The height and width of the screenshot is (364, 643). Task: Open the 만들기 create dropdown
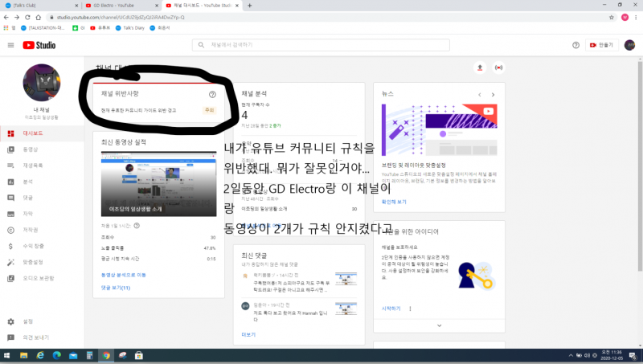[x=600, y=45]
